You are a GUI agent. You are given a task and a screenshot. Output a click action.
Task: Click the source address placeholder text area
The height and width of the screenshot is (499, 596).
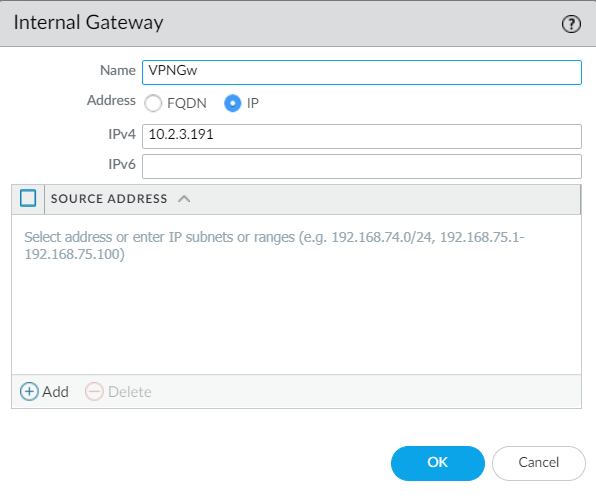(x=274, y=246)
